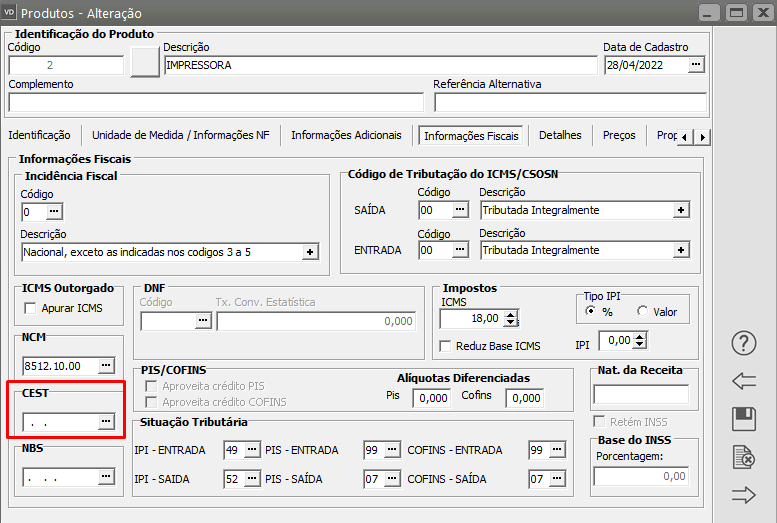Click the Complemento text field

pyautogui.click(x=216, y=102)
